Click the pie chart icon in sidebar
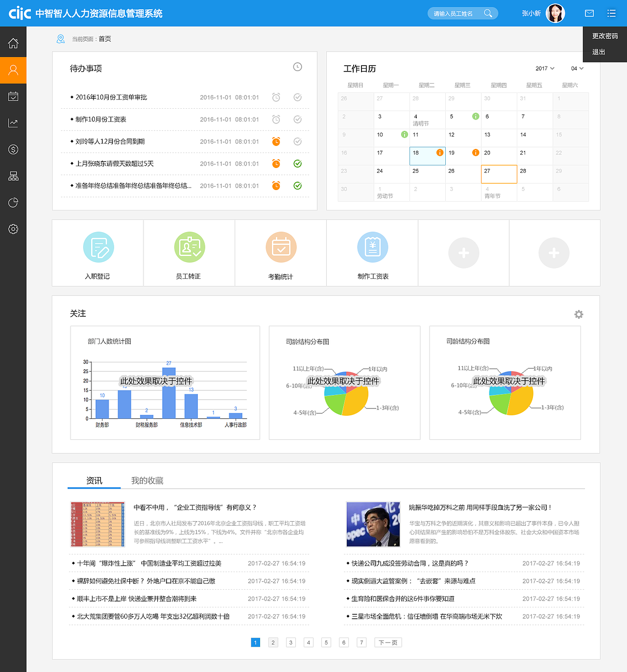Screen dimensions: 627x672 (13, 202)
